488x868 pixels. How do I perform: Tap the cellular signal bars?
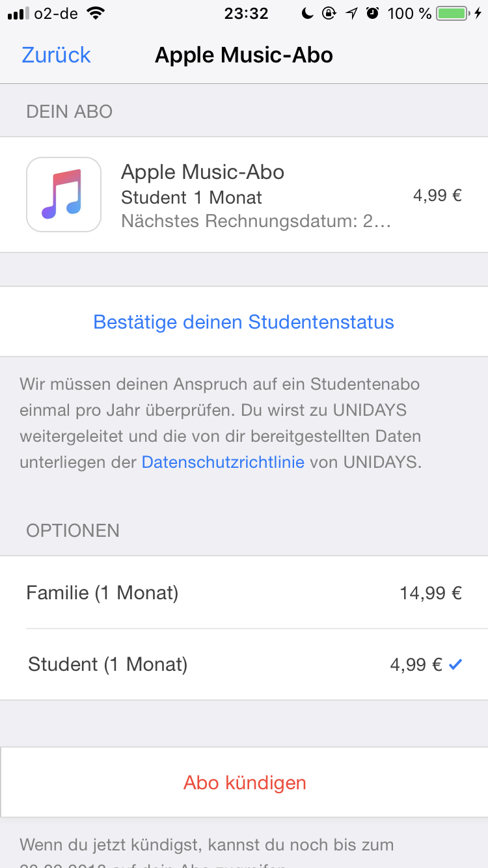[x=20, y=14]
